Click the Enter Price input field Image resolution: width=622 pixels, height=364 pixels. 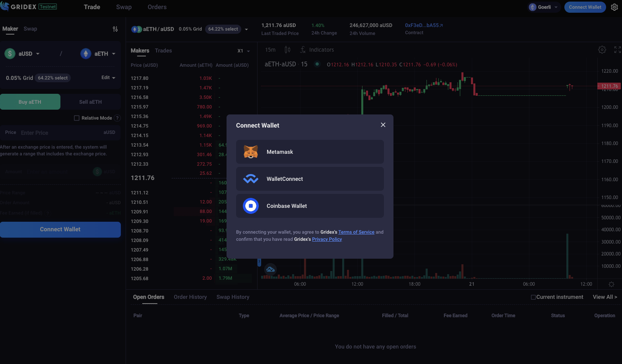(60, 133)
